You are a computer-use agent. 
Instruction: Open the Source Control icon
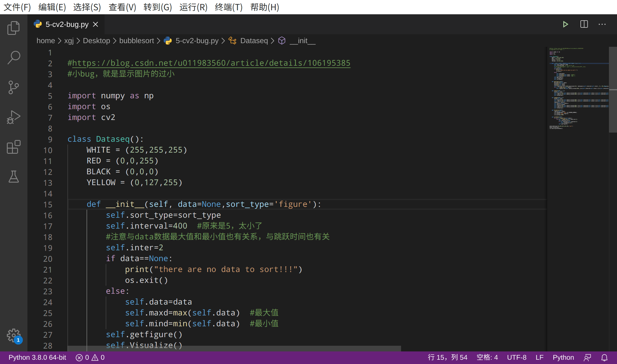(x=13, y=87)
